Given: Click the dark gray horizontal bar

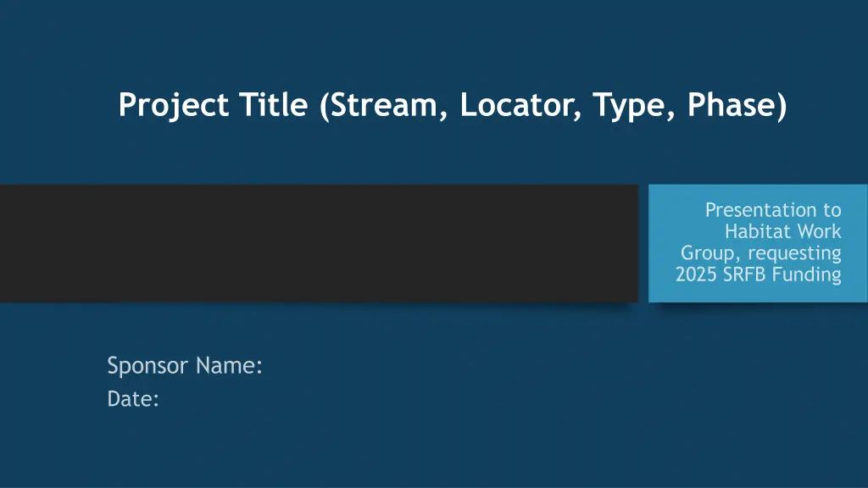Looking at the screenshot, I should pyautogui.click(x=319, y=243).
